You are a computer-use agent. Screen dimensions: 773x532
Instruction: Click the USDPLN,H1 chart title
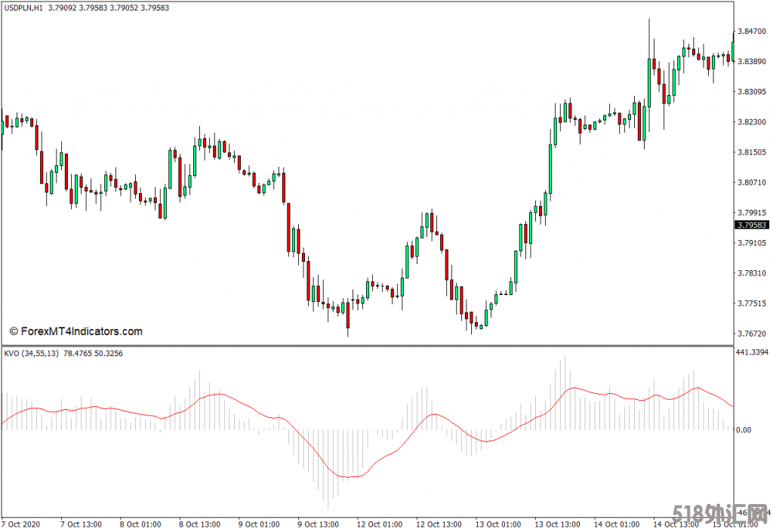pos(22,8)
